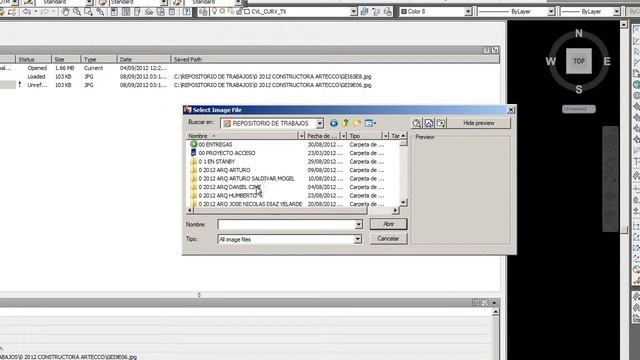Expand the Buscar en folder dropdown

pos(320,123)
